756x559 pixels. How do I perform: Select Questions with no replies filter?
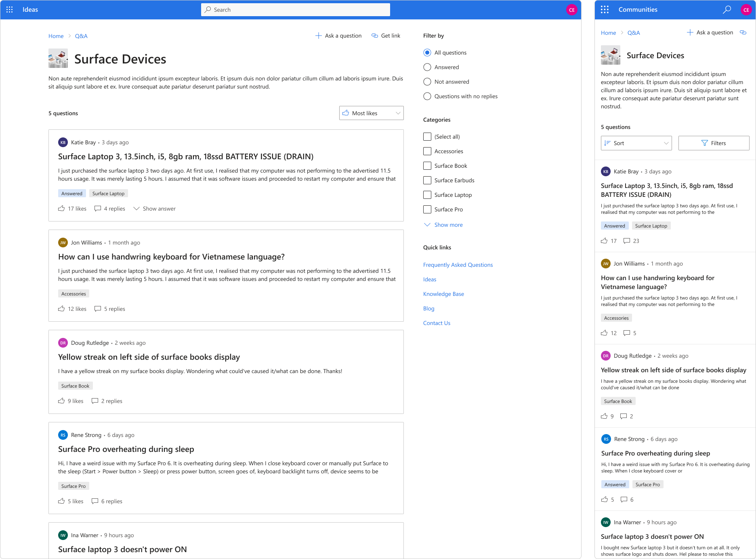[x=427, y=96]
